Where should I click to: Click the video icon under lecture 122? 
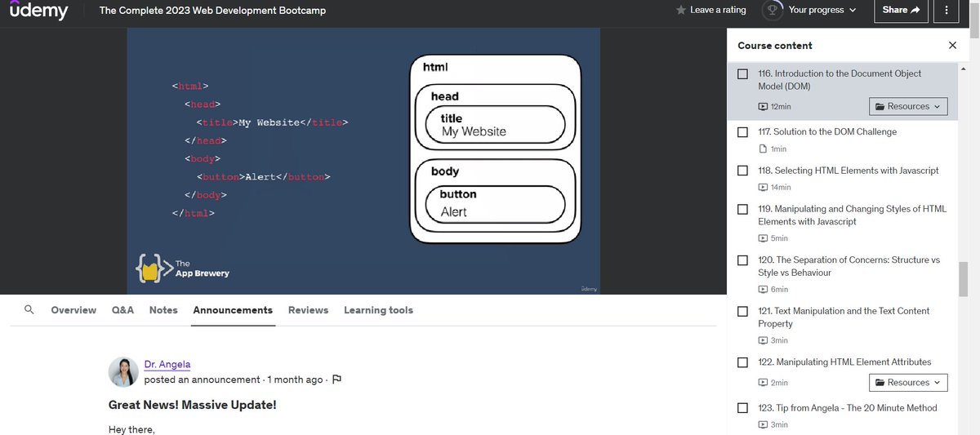(x=763, y=383)
